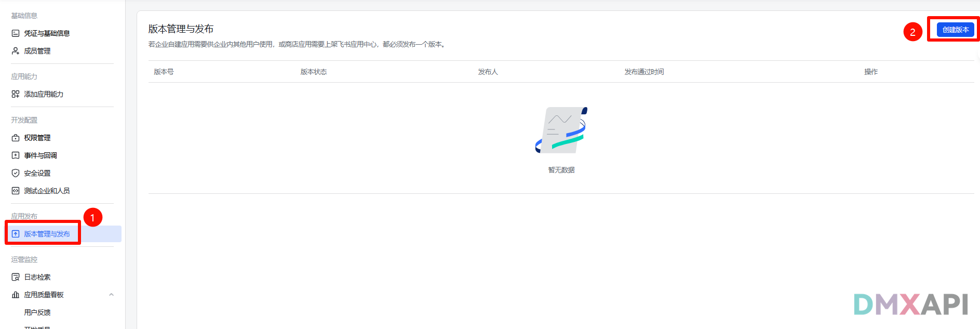Open 测试企业和人员 item
The image size is (980, 329).
[47, 191]
